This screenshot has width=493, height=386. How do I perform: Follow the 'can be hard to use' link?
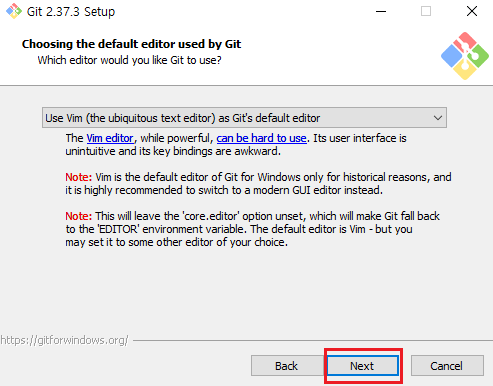(x=261, y=138)
